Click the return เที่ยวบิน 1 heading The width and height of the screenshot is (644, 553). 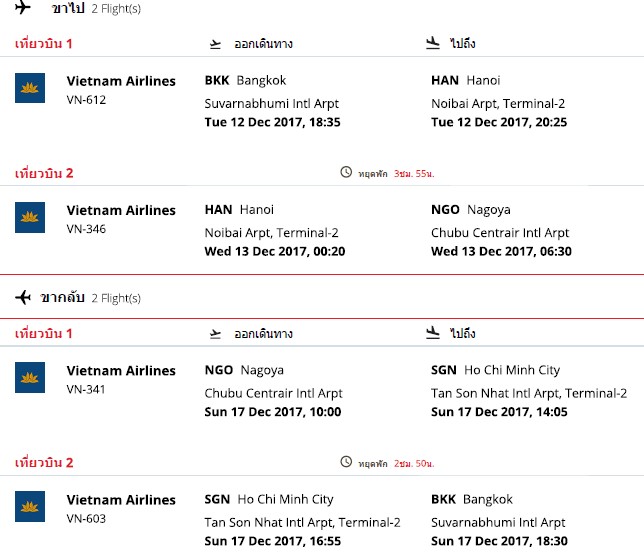click(44, 333)
